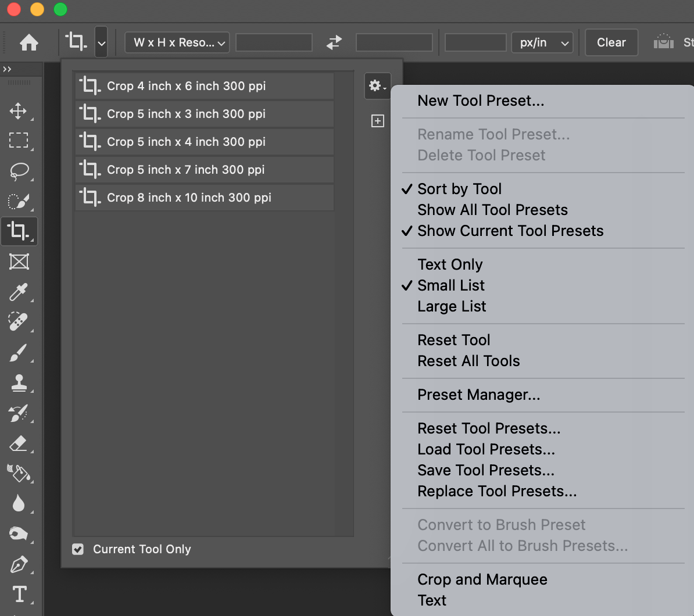The image size is (694, 616).
Task: Toggle Sort by Tool option
Action: [x=459, y=189]
